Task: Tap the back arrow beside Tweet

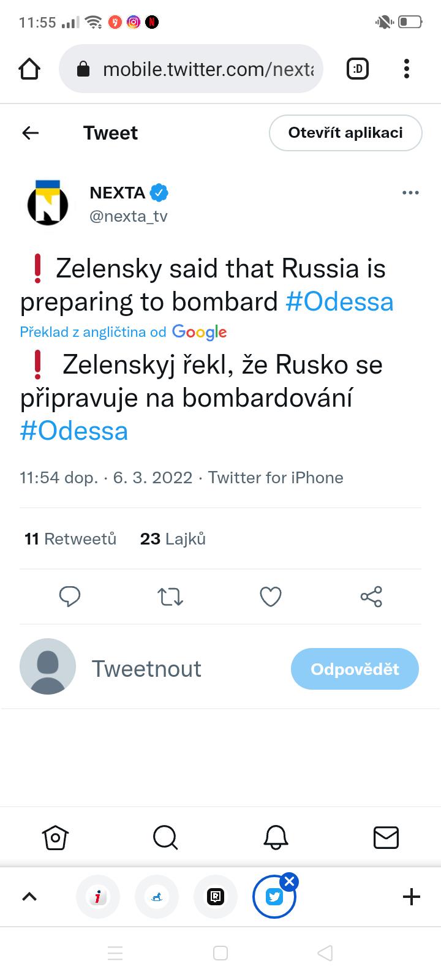Action: point(31,133)
